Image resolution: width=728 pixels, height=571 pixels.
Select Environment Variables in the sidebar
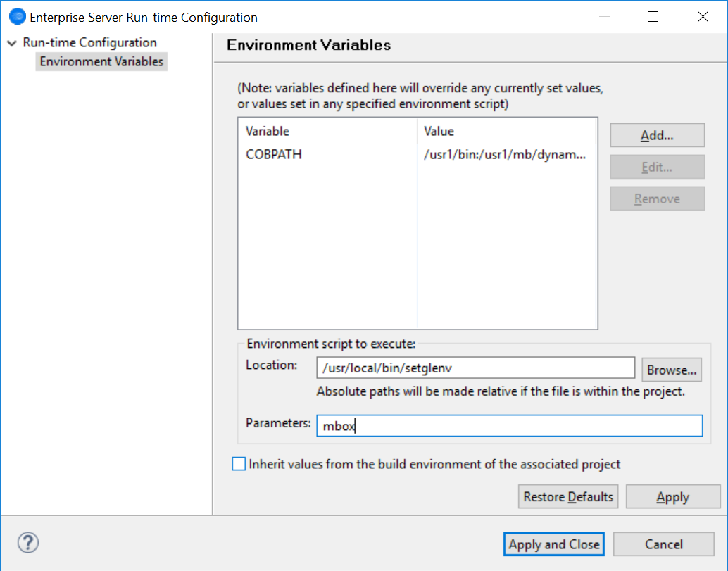[x=101, y=62]
